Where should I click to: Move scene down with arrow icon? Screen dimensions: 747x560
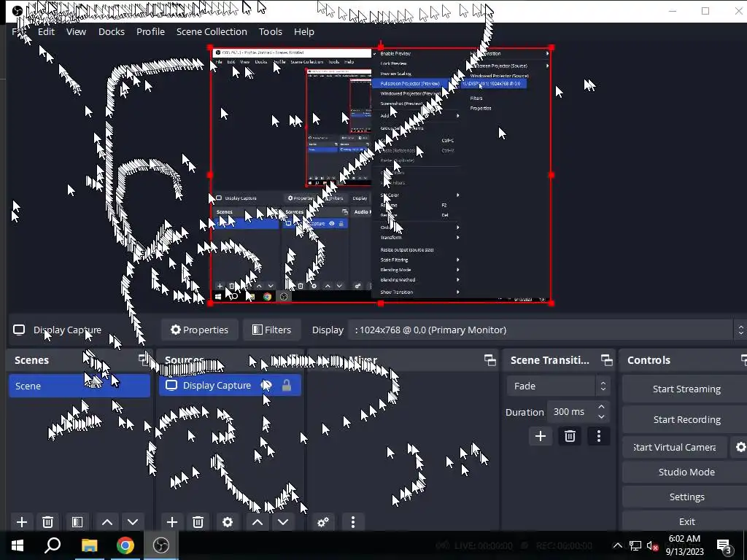coord(133,522)
